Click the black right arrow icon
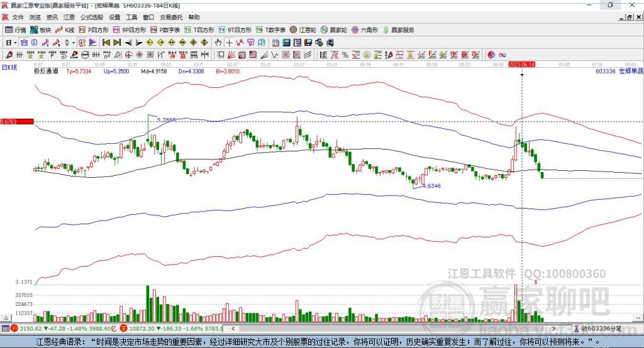The image size is (644, 348). pos(139,43)
